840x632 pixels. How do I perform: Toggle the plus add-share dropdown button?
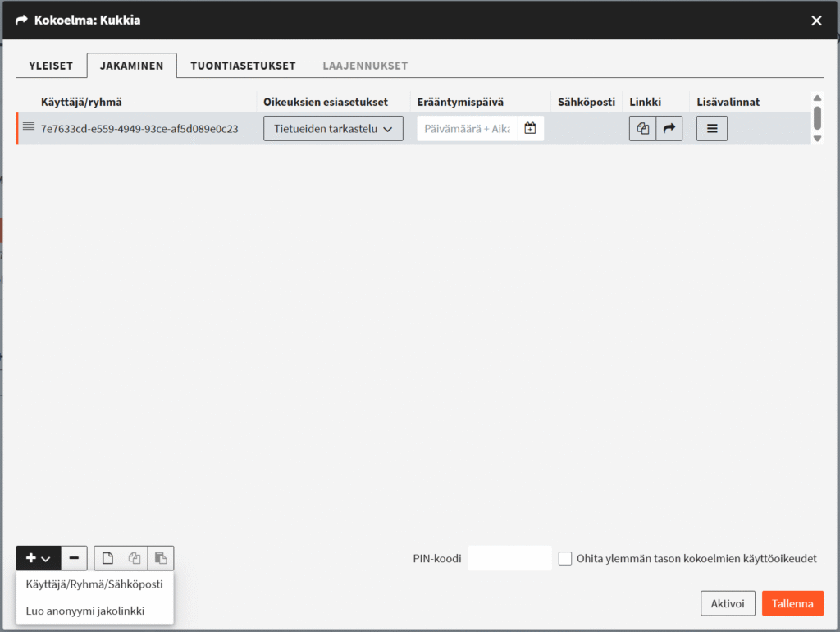point(39,558)
